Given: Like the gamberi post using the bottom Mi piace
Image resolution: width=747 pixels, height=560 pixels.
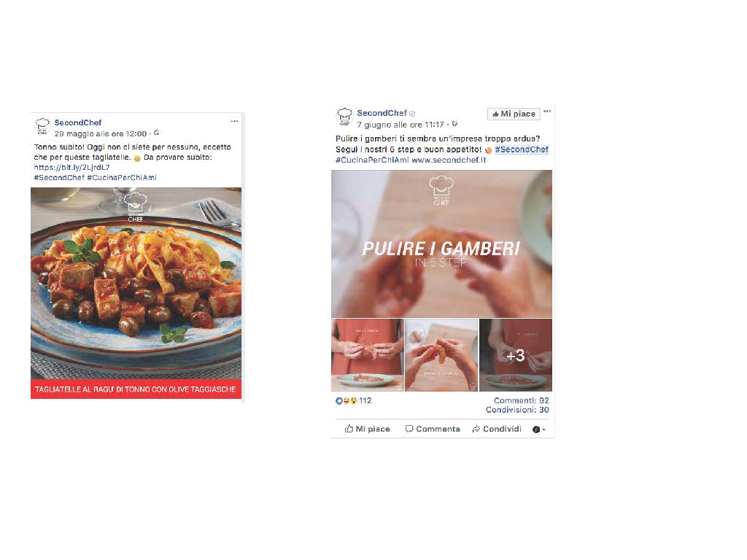Looking at the screenshot, I should (368, 429).
